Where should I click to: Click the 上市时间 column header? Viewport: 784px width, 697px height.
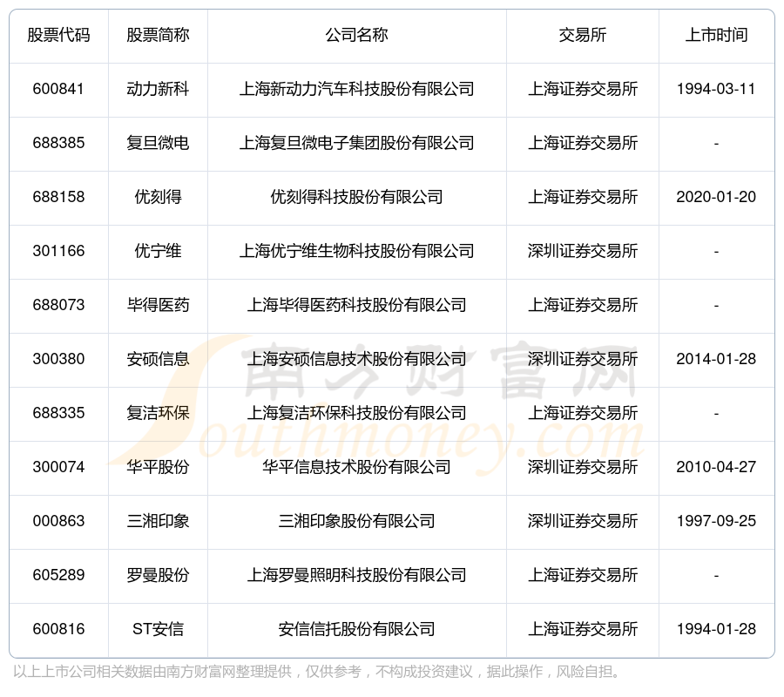tap(717, 35)
